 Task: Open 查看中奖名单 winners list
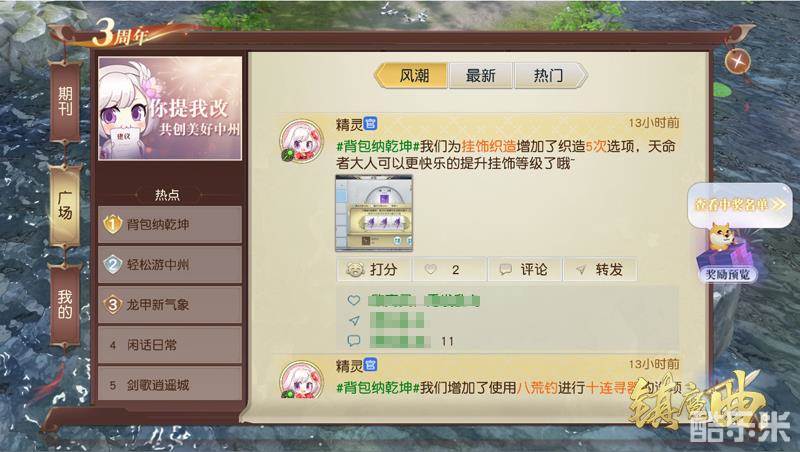[x=740, y=205]
